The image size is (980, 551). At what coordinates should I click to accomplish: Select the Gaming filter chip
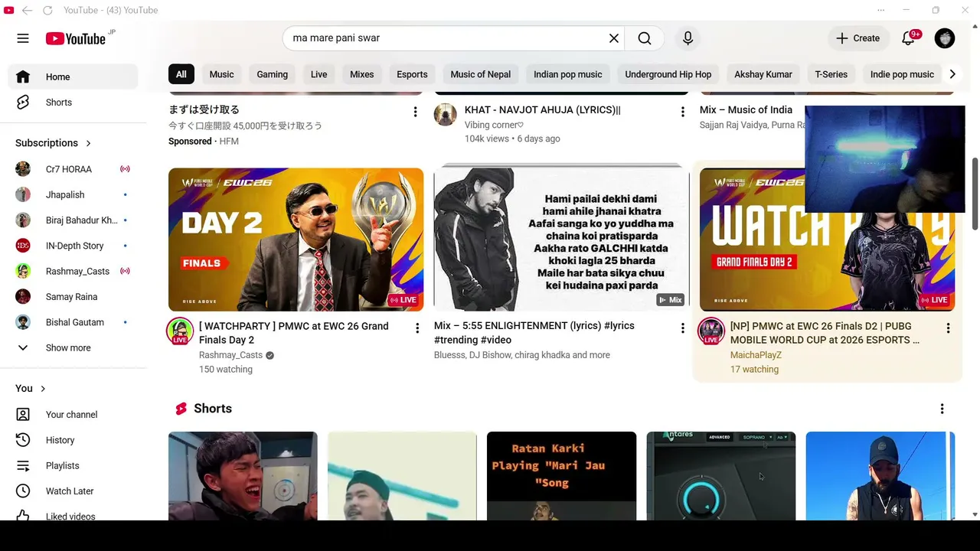click(x=272, y=74)
